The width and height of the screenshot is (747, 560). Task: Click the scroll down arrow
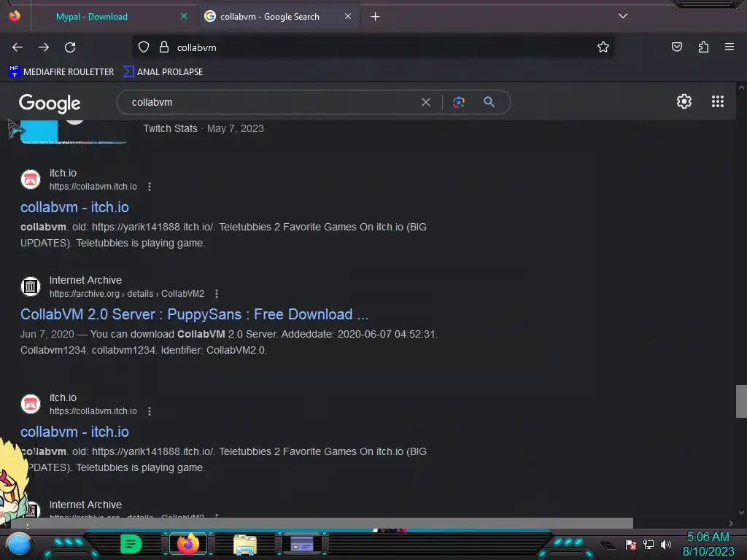pyautogui.click(x=741, y=513)
